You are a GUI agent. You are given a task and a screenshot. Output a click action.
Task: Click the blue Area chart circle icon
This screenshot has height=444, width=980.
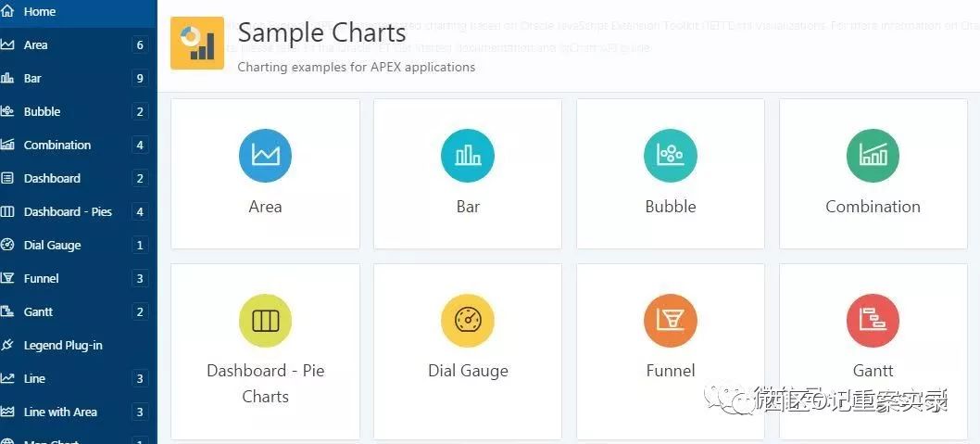[265, 155]
